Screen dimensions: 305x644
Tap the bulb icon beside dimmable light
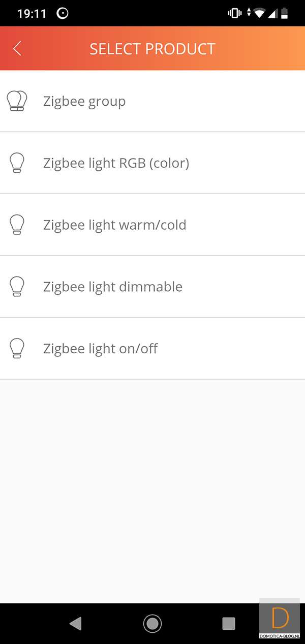17,287
